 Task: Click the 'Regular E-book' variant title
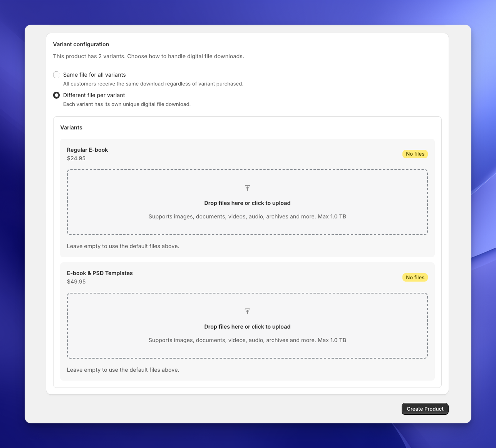[87, 150]
